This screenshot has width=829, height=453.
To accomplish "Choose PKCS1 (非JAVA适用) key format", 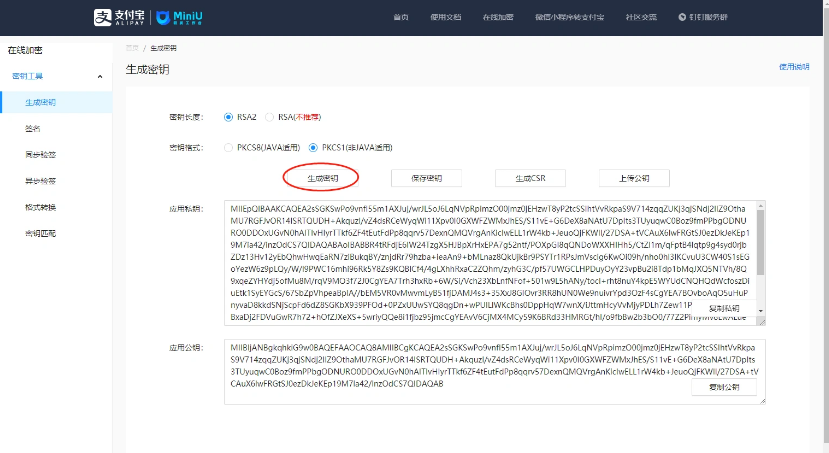I will click(351, 147).
